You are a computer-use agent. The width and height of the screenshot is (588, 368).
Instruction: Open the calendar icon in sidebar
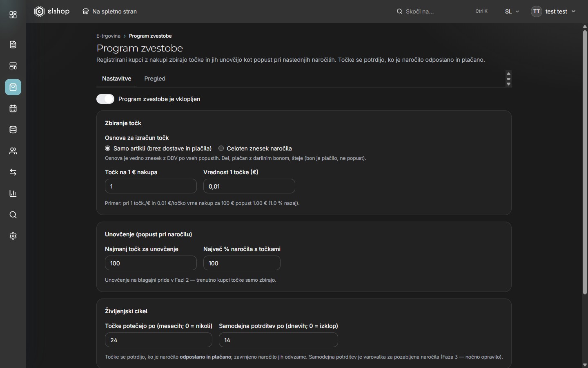pyautogui.click(x=13, y=108)
